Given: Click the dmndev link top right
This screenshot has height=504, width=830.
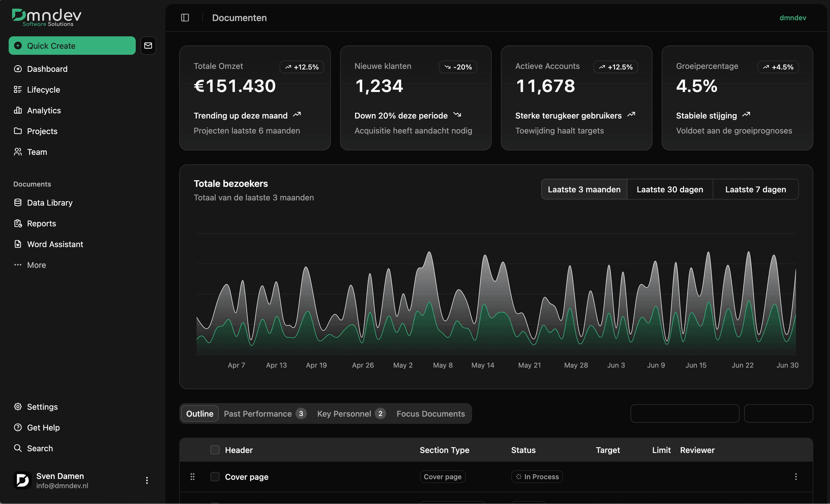Looking at the screenshot, I should pos(793,18).
